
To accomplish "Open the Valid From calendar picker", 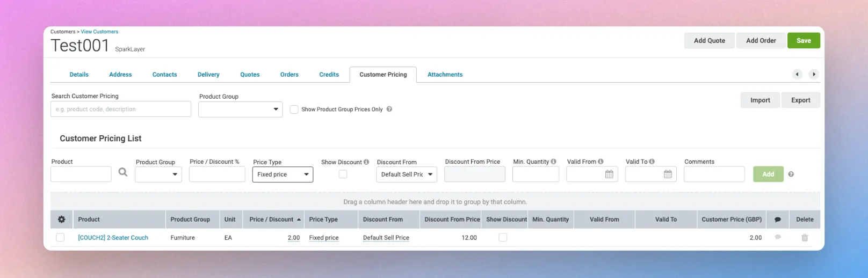I will point(609,174).
